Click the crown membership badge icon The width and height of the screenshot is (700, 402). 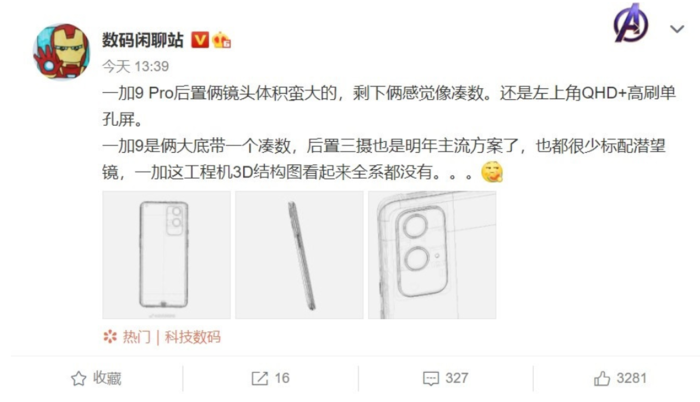(221, 40)
